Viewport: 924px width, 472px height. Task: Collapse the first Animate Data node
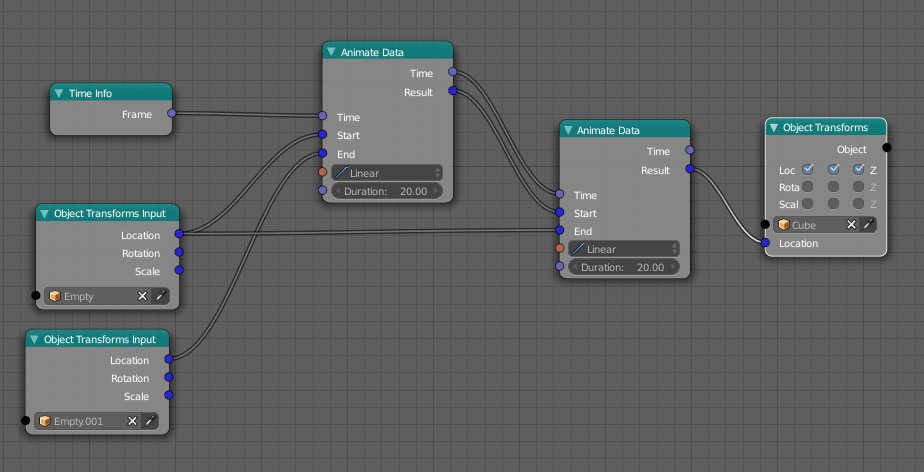(x=331, y=52)
